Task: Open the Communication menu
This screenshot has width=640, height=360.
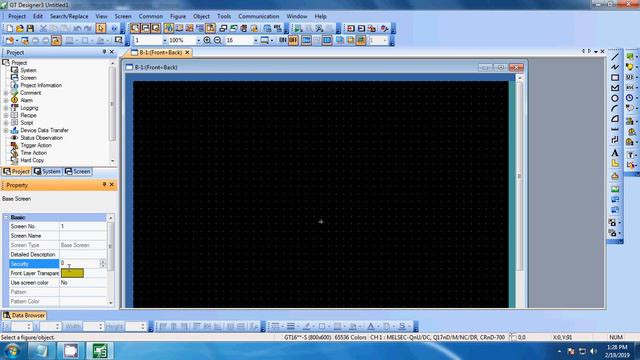Action: [x=259, y=16]
